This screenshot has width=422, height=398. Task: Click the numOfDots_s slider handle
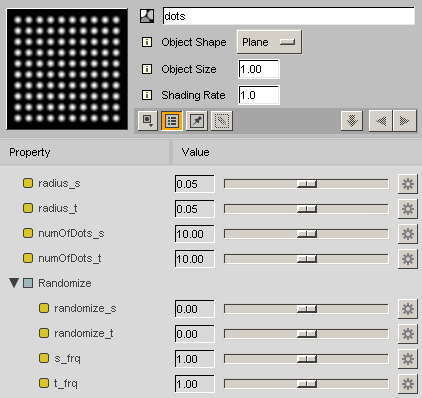[x=307, y=234]
